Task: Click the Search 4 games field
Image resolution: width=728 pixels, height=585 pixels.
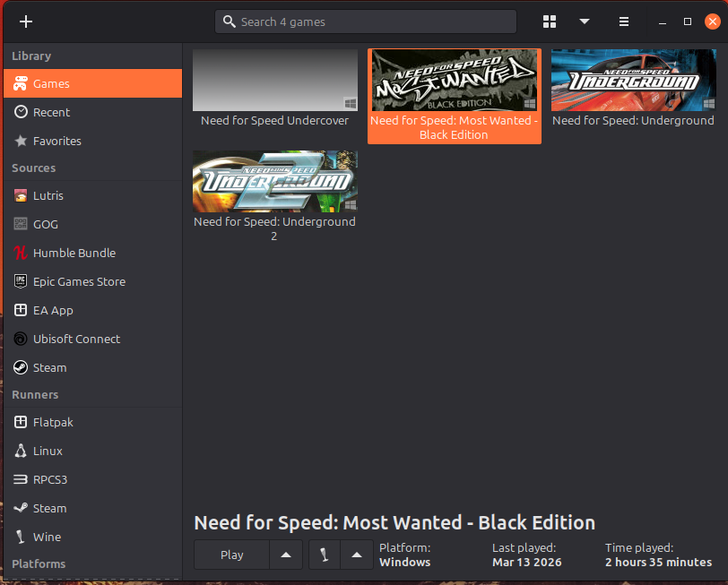Action: (366, 22)
